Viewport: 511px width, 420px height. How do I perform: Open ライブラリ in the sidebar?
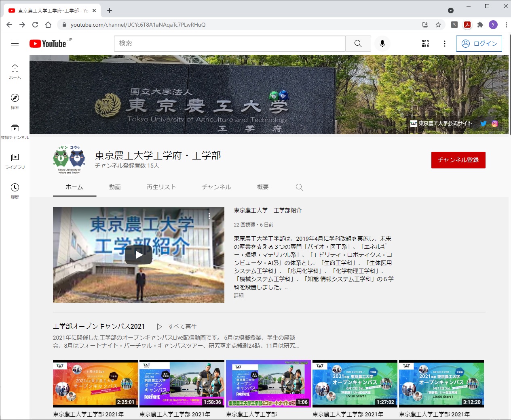(x=15, y=161)
